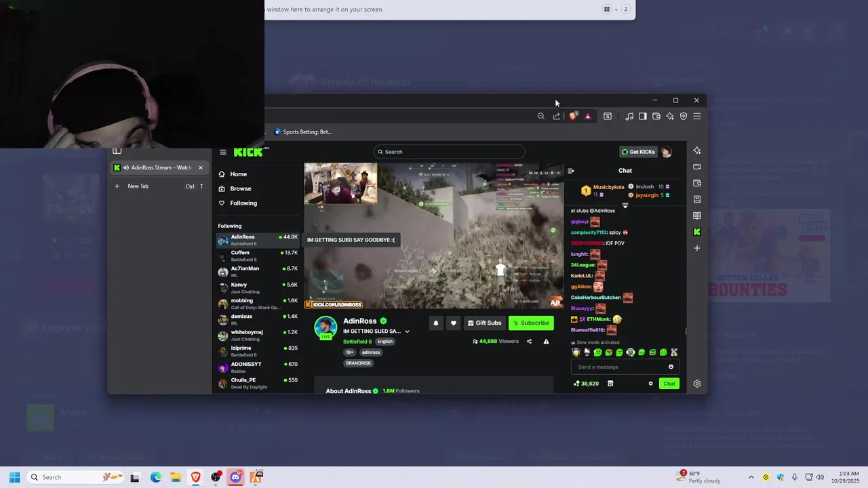The image size is (868, 488).
Task: Collapse the chat panel arrow icon
Action: tap(571, 171)
